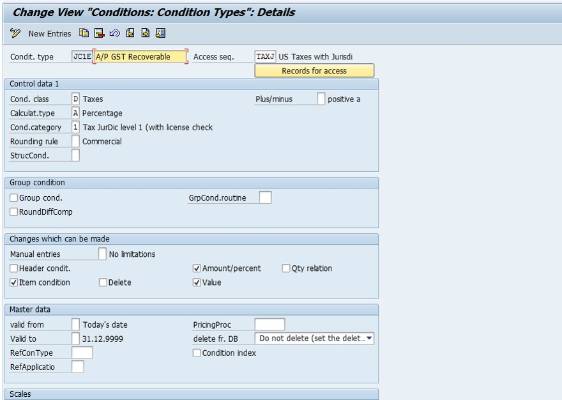Click the Records for access button

click(314, 71)
